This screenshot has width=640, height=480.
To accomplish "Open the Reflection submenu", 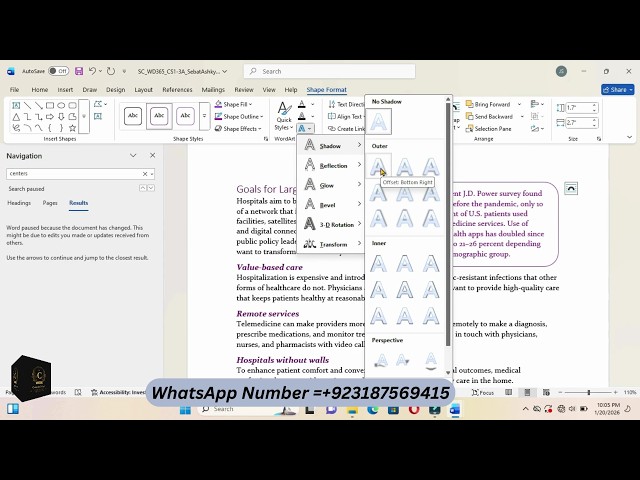I will 331,165.
